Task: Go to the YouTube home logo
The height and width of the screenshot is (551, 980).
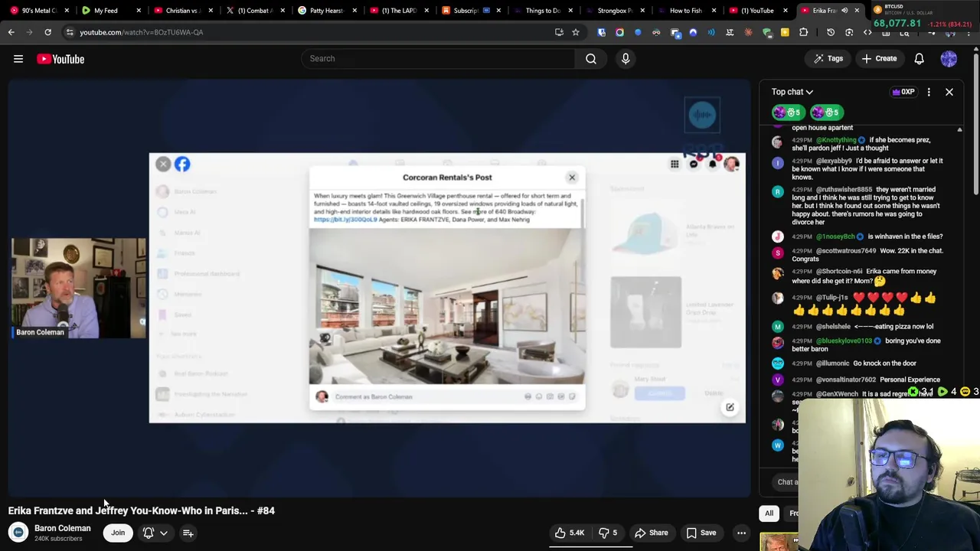Action: 60,59
